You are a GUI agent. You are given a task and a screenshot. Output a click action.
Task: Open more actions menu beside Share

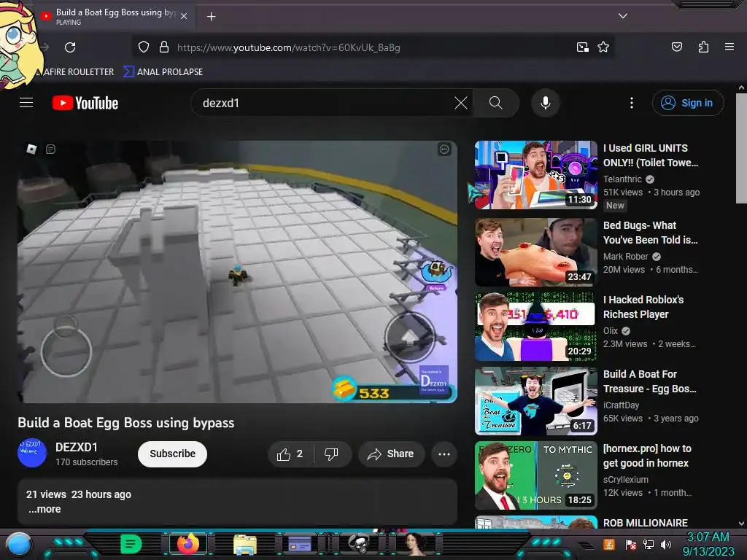pyautogui.click(x=444, y=454)
